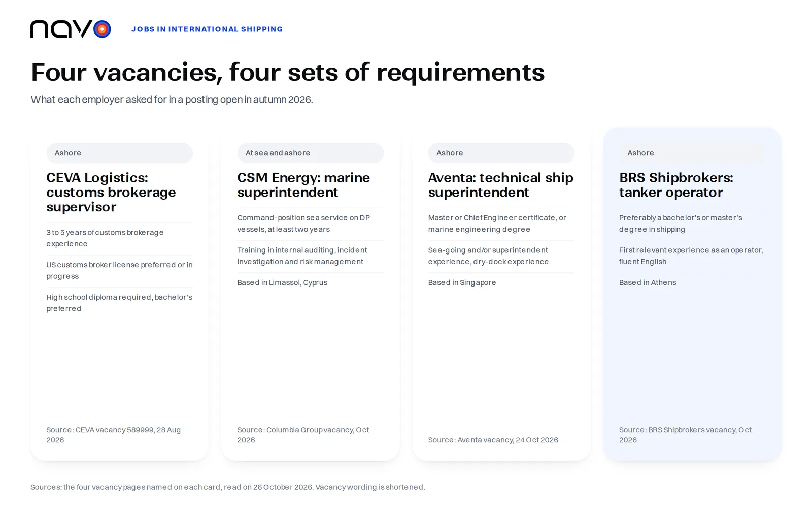Click 'Sea-going and/or superintendent experience' requirement
This screenshot has width=812, height=508.
pos(488,256)
